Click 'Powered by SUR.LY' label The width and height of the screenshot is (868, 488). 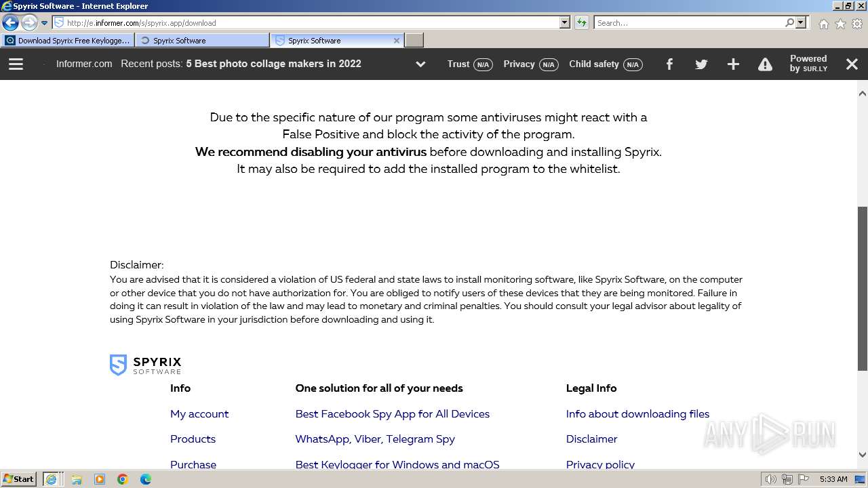(x=808, y=64)
